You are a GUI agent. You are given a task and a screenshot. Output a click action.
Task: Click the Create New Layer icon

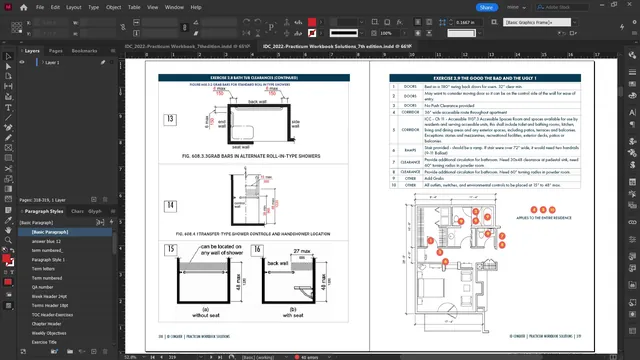[x=94, y=200]
